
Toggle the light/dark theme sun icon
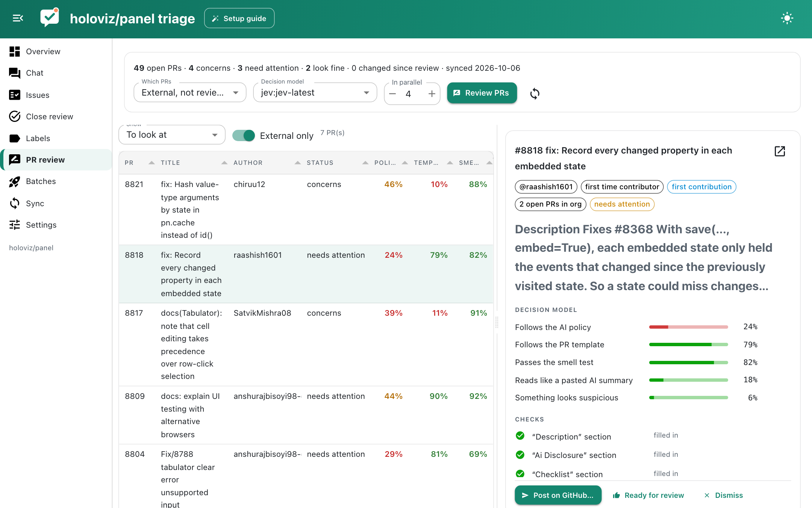(x=787, y=18)
